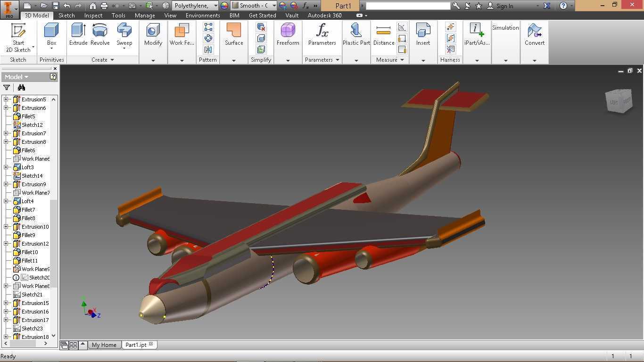Open the Parameters fx dialog
The width and height of the screenshot is (644, 362).
point(322,34)
